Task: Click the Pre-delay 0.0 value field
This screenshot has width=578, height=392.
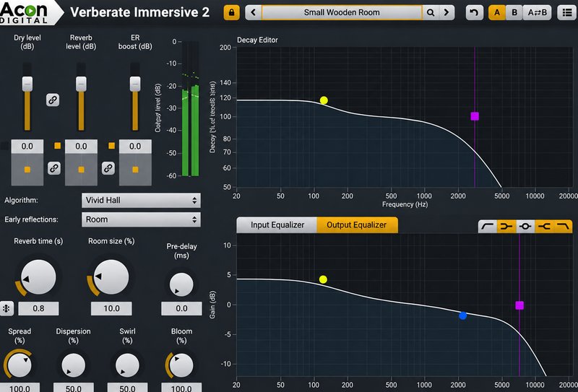Action: click(181, 309)
